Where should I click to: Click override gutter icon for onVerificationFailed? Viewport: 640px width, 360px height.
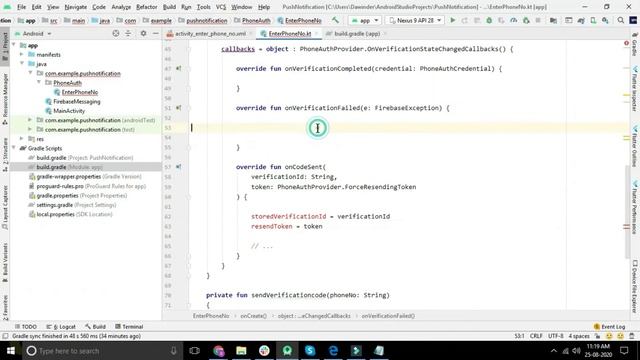178,108
